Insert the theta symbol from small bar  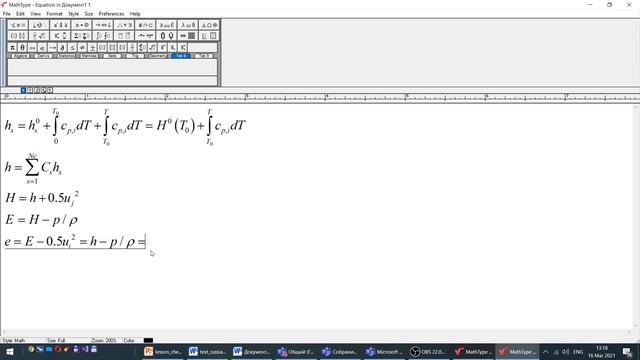click(x=22, y=48)
